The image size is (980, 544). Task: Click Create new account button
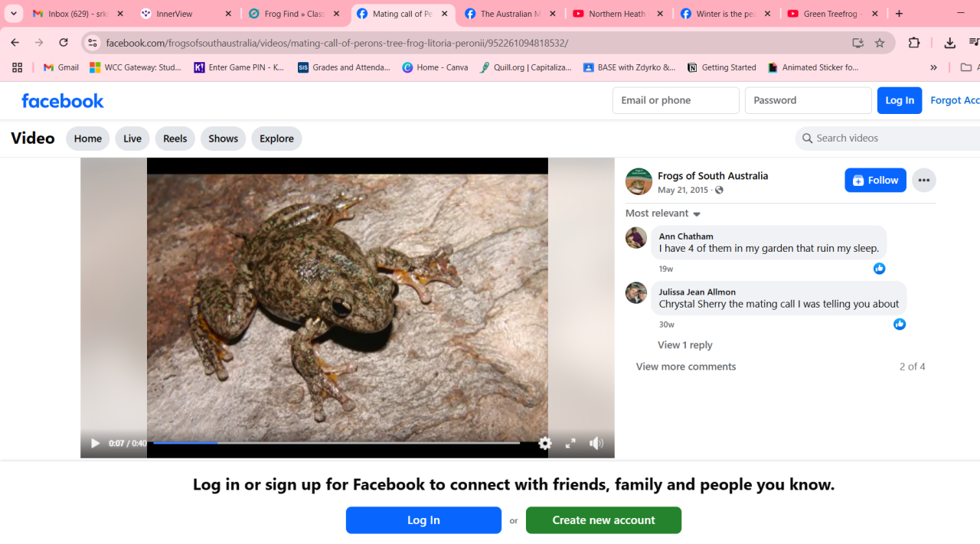[603, 520]
